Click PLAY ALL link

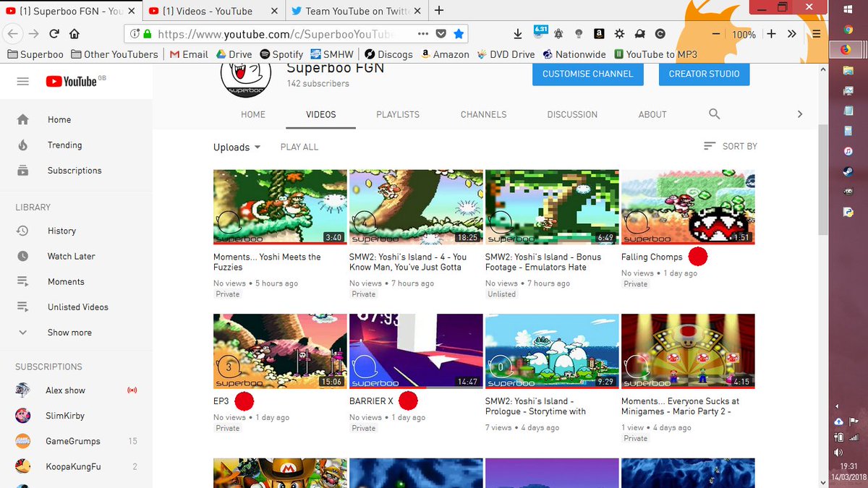coord(299,147)
